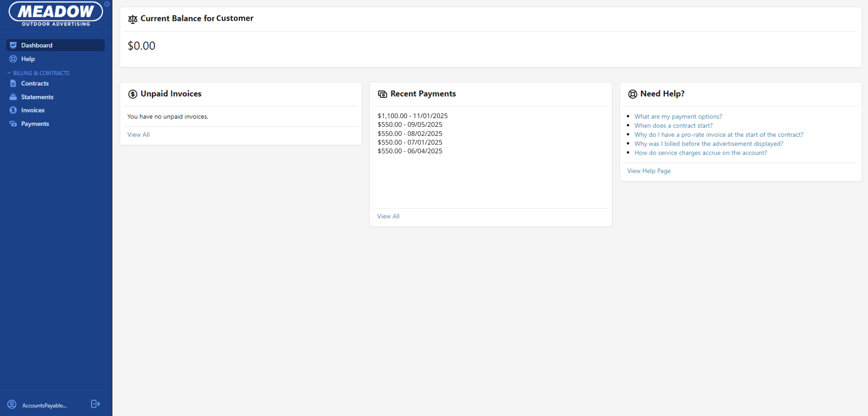
Task: Click the Statements inbox icon
Action: pyautogui.click(x=13, y=96)
